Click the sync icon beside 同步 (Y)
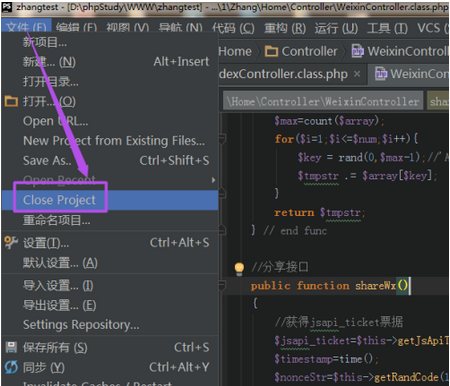 coord(11,367)
